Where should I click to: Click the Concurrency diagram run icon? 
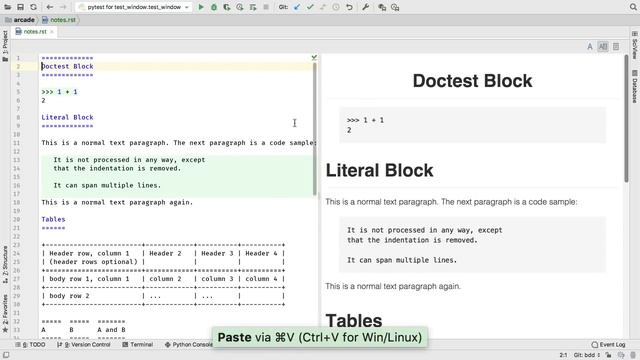[x=253, y=7]
